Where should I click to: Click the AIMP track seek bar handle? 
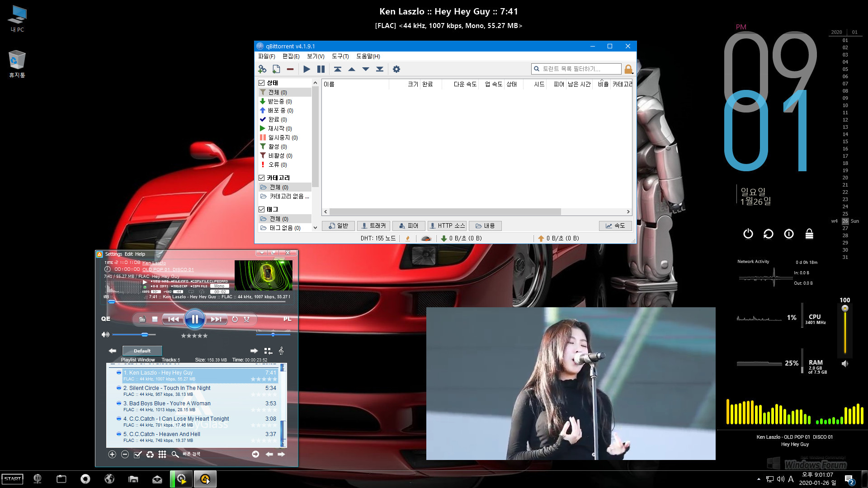click(x=111, y=301)
